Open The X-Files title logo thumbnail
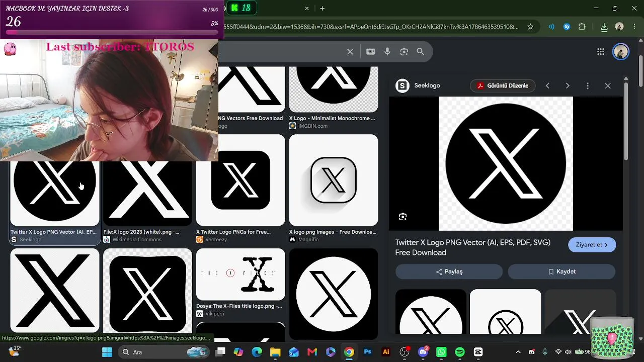Viewport: 644px width, 362px height. 240,274
